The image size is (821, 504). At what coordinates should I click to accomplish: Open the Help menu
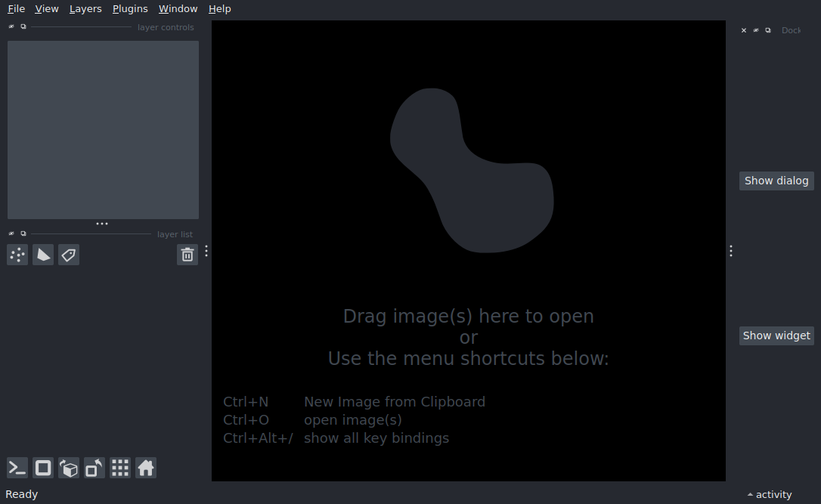coord(219,9)
